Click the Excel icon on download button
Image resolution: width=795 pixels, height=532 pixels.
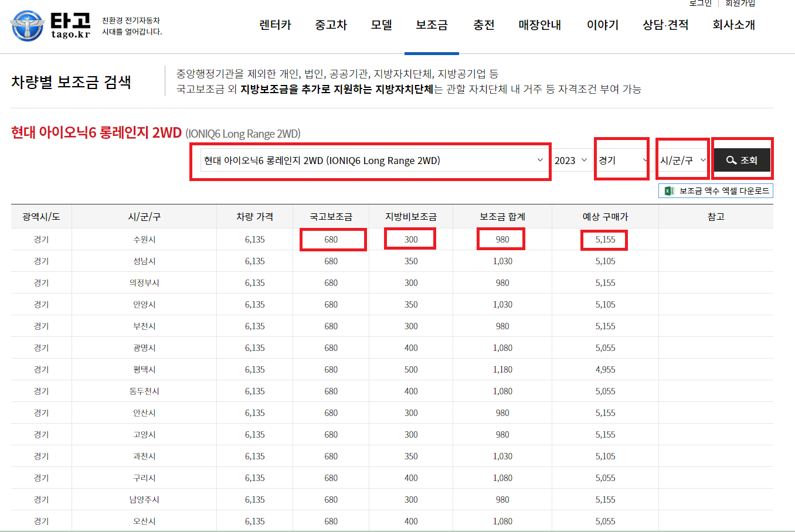click(669, 191)
